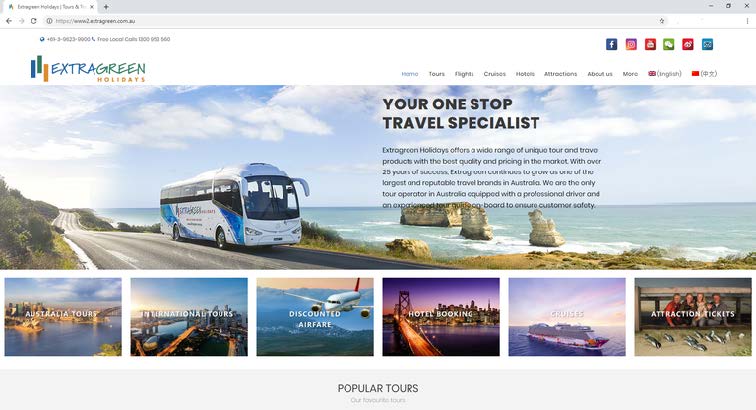Open the YouTube social icon
The image size is (756, 410).
(x=650, y=44)
